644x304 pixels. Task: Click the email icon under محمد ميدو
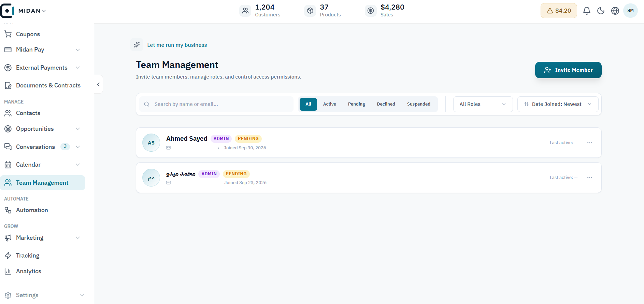pos(168,183)
